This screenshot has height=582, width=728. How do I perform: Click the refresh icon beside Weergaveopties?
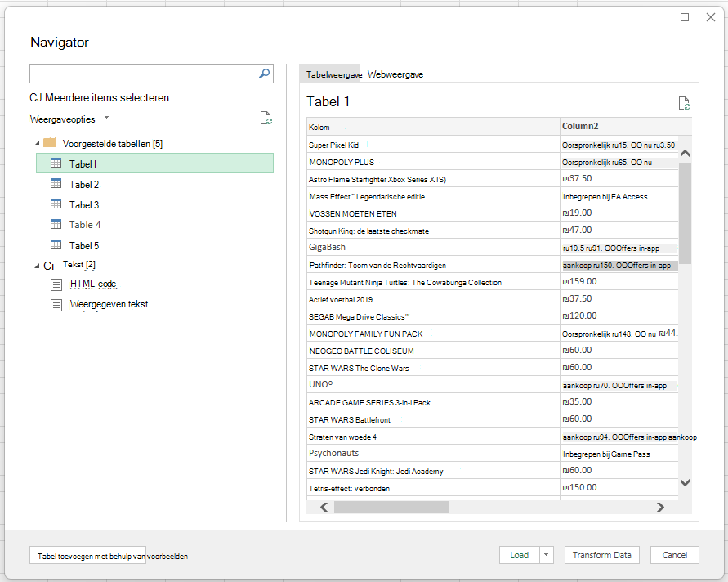pos(266,118)
